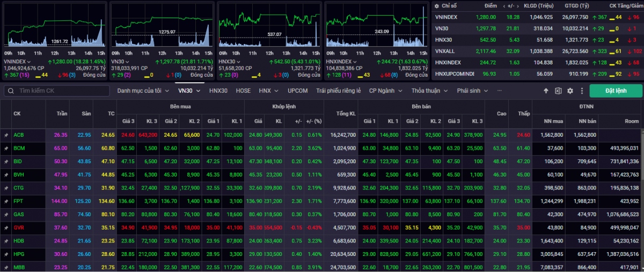Click the Đặt lệnh order button

click(616, 91)
